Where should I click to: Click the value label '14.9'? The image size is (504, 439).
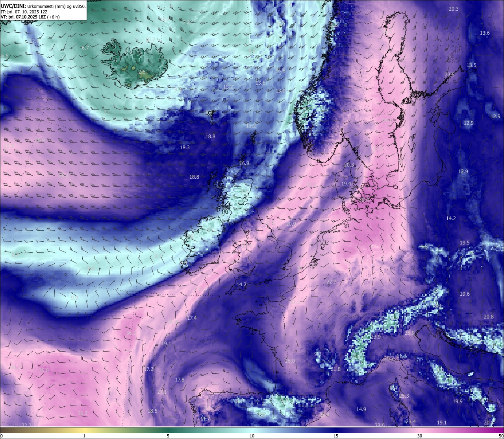pos(361,409)
